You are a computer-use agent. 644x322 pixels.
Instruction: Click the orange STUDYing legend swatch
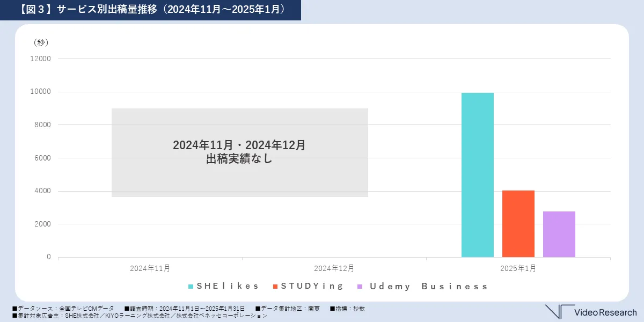[275, 287]
